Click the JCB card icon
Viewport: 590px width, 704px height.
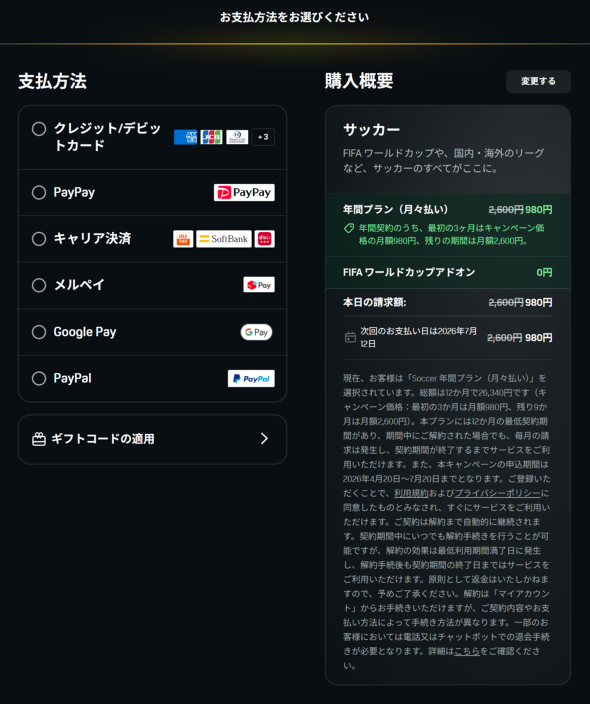point(211,137)
